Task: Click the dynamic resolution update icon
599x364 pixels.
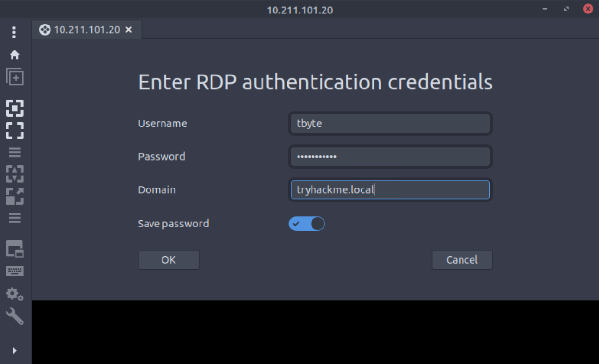Action: [14, 174]
